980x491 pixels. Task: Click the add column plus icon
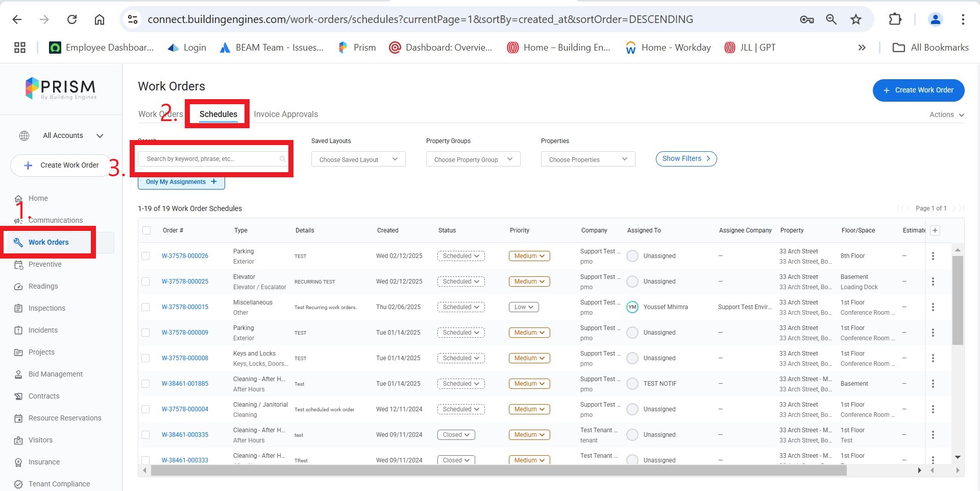click(935, 230)
